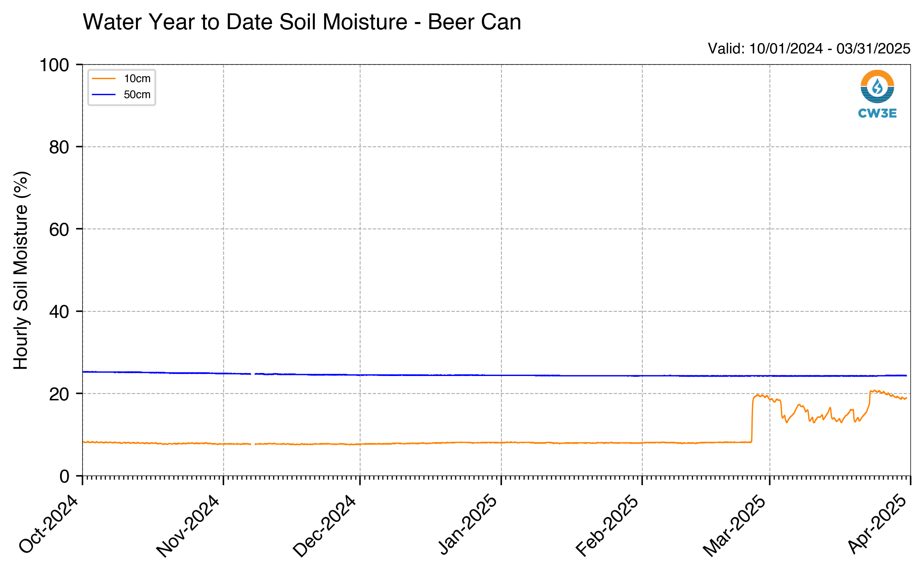Click the CW3E logo icon
The height and width of the screenshot is (574, 924).
(877, 86)
